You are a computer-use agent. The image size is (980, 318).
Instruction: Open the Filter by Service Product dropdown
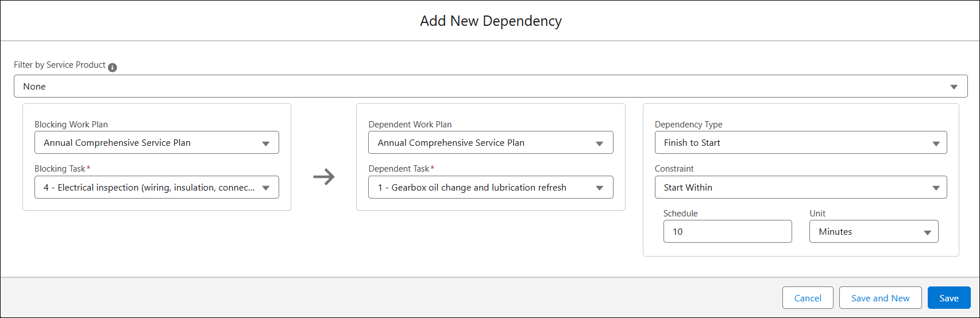coord(491,86)
